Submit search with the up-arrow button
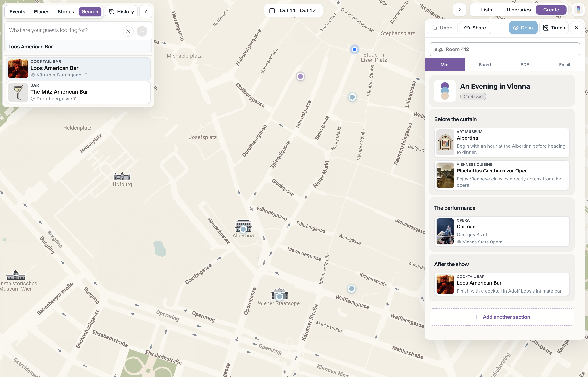The width and height of the screenshot is (588, 377). tap(142, 31)
